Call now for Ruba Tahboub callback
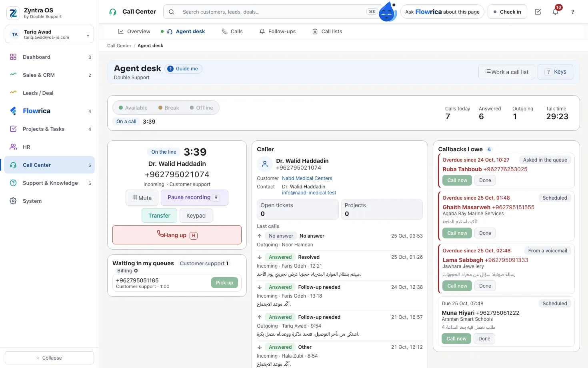 pos(457,180)
